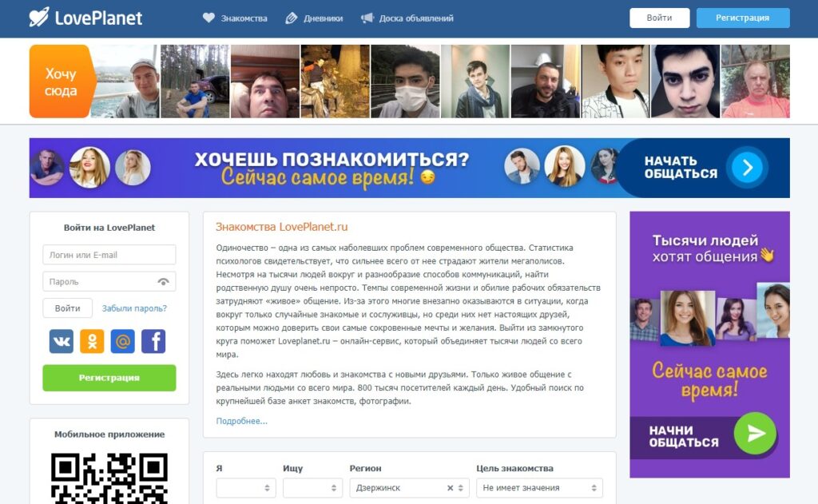Open the close-up photo of man with raised eyebrows
The width and height of the screenshot is (818, 504).
(x=265, y=81)
